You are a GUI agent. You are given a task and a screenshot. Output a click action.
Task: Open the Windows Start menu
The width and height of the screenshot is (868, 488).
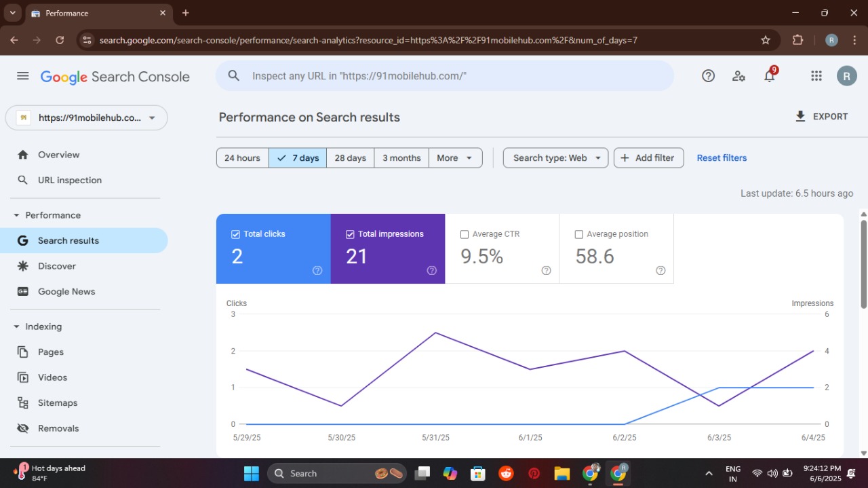click(251, 473)
